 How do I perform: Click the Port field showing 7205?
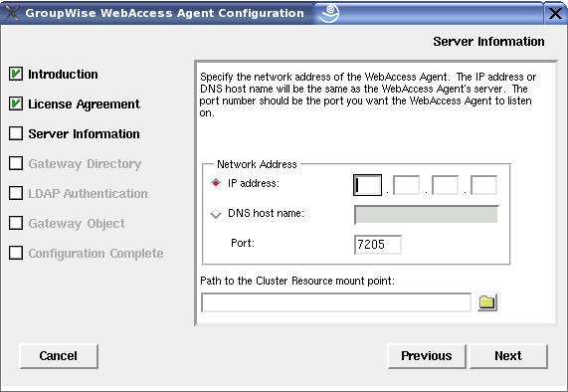click(378, 245)
